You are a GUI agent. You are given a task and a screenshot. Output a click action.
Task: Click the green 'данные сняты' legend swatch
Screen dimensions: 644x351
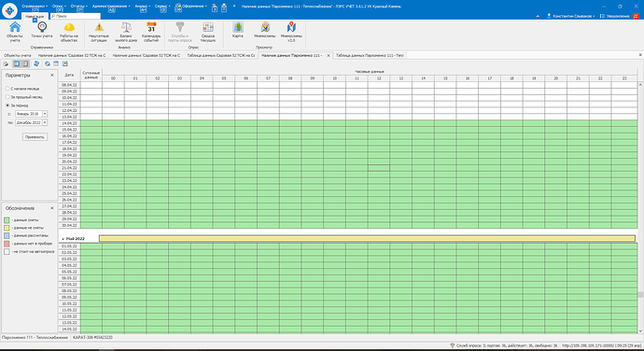click(7, 220)
